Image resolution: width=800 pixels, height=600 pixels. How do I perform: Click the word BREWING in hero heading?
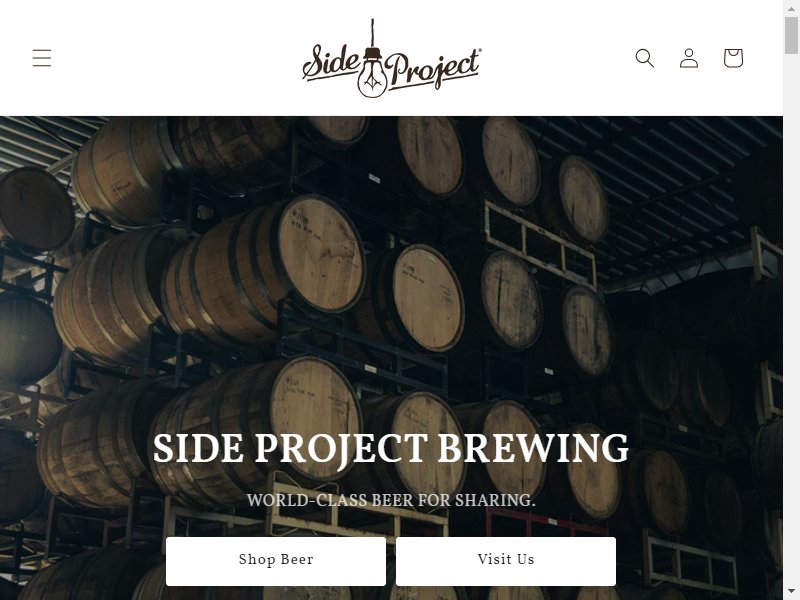click(x=533, y=448)
